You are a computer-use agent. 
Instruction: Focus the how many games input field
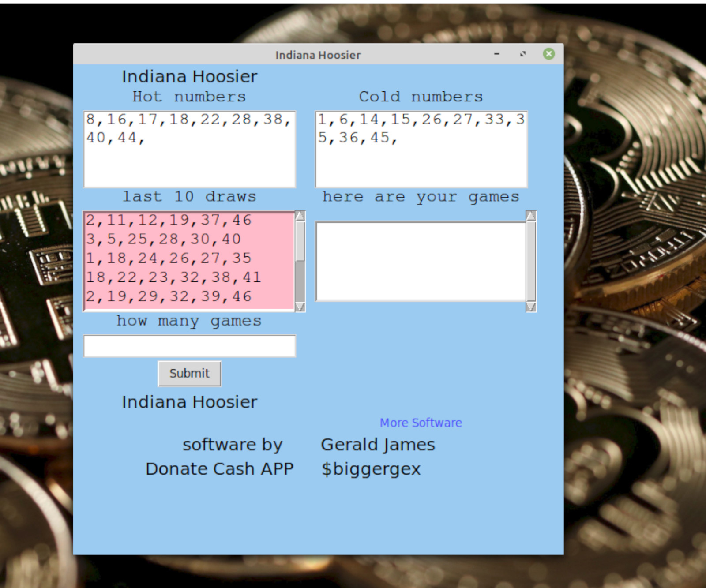pyautogui.click(x=189, y=346)
